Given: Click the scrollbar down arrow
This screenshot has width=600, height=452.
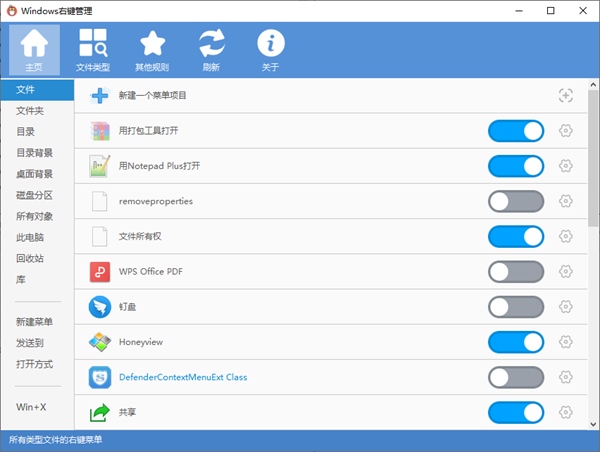Looking at the screenshot, I should coord(593,424).
